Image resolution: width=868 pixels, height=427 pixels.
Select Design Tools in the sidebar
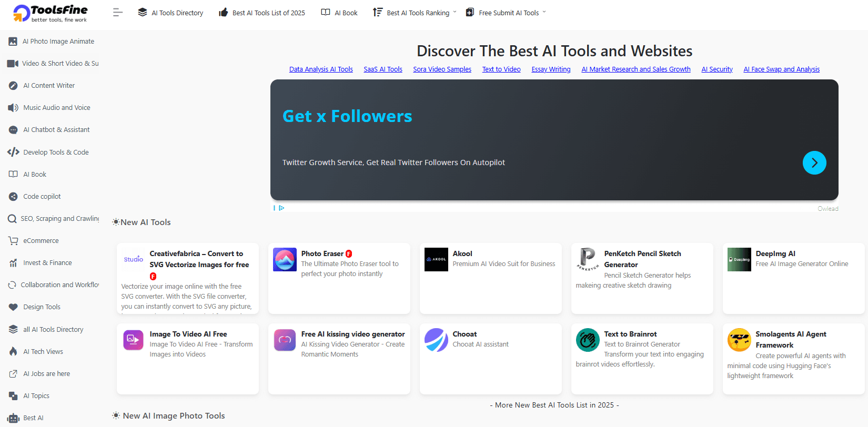pyautogui.click(x=42, y=307)
